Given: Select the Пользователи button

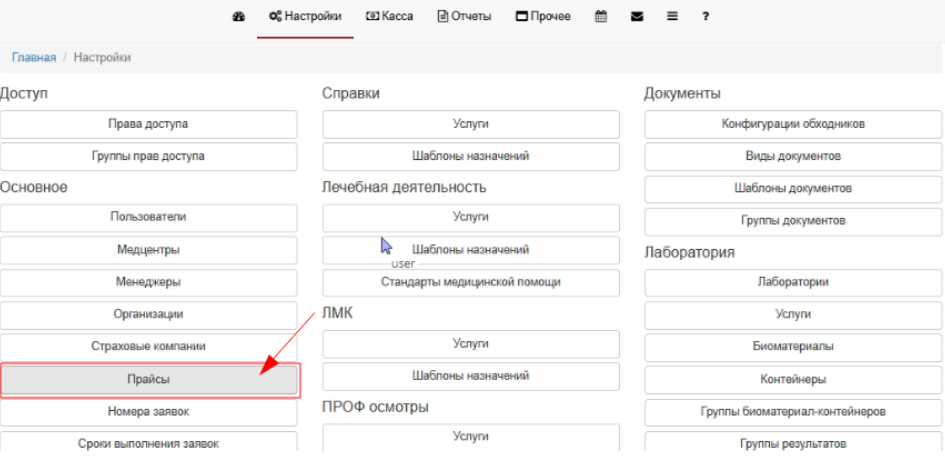Looking at the screenshot, I should (x=149, y=217).
